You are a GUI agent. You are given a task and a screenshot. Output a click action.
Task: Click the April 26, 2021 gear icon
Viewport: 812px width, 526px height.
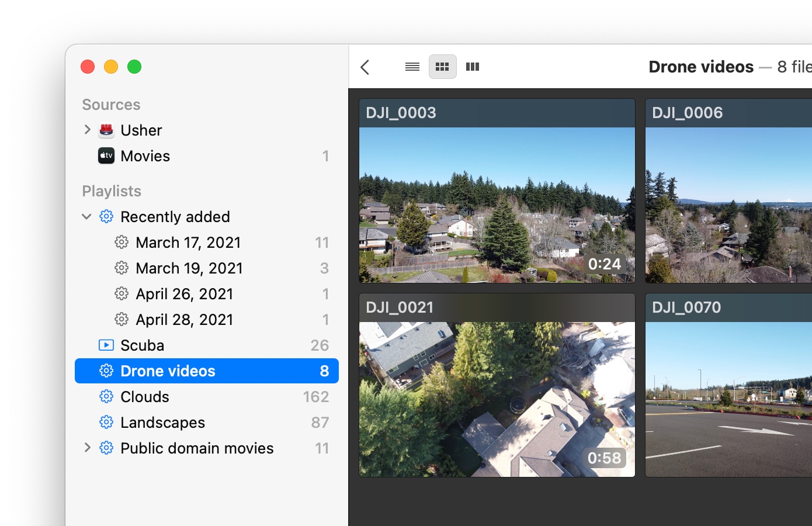coord(122,293)
